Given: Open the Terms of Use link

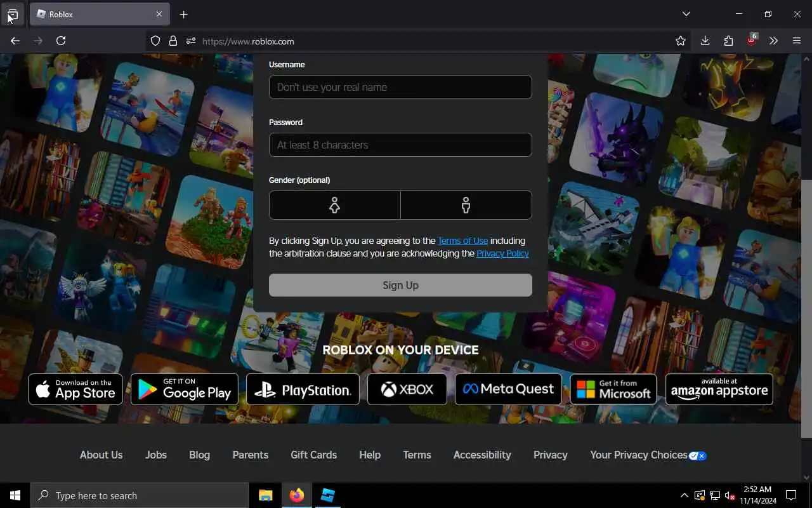Looking at the screenshot, I should click(x=462, y=241).
